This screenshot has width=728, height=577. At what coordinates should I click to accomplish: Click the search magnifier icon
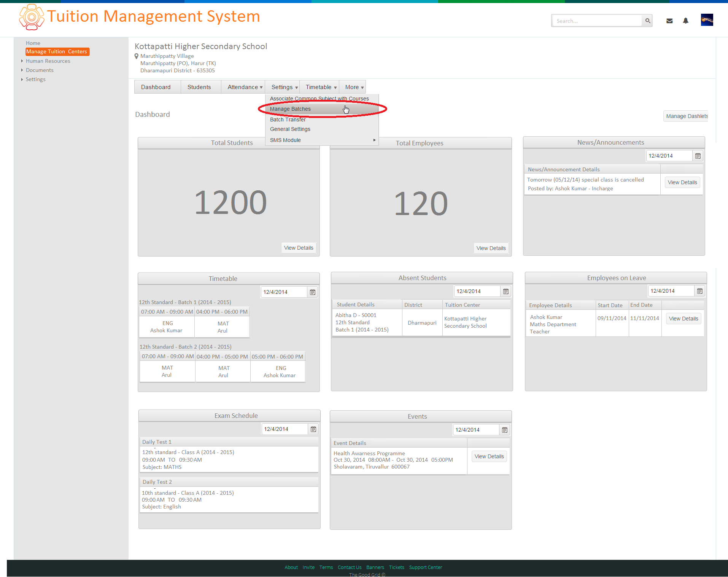[x=647, y=21]
